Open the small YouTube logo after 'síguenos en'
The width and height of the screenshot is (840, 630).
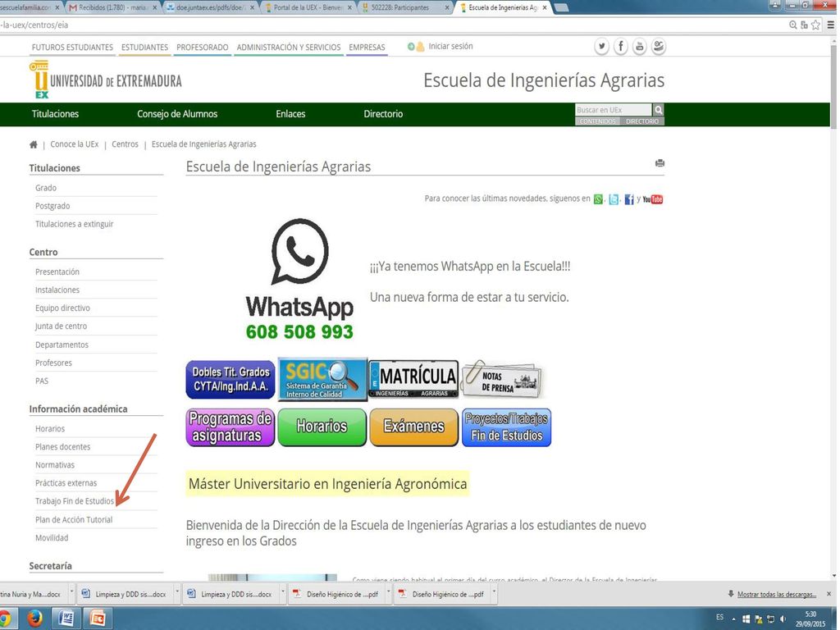653,199
